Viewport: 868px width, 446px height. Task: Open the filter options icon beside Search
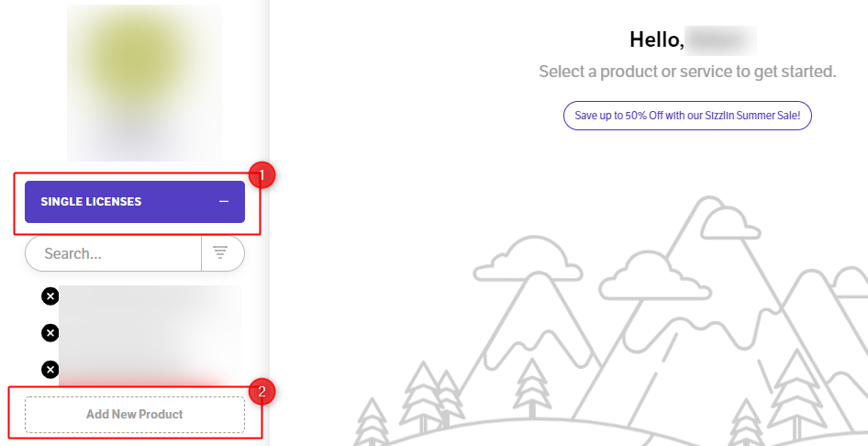(x=221, y=253)
